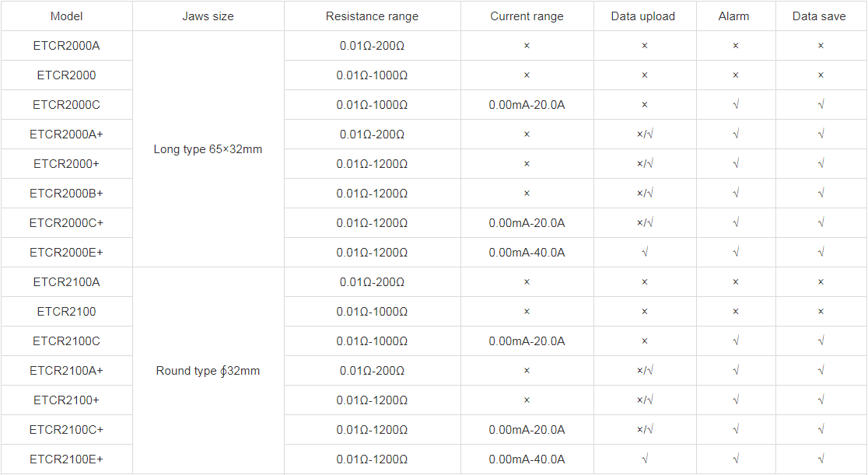Click the Long type 65×32mm cell
Screen dimensions: 868x475
click(x=208, y=149)
